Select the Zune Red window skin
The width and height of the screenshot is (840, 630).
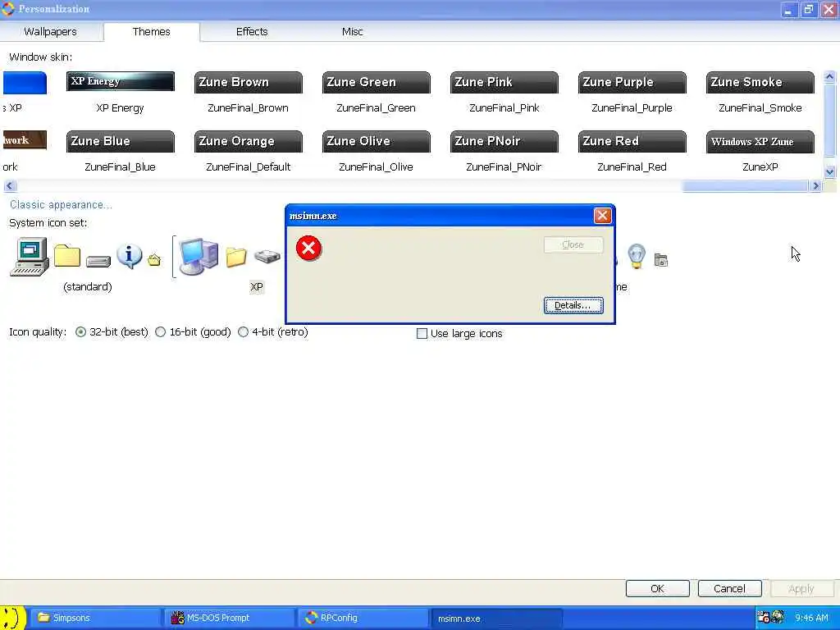click(x=632, y=141)
